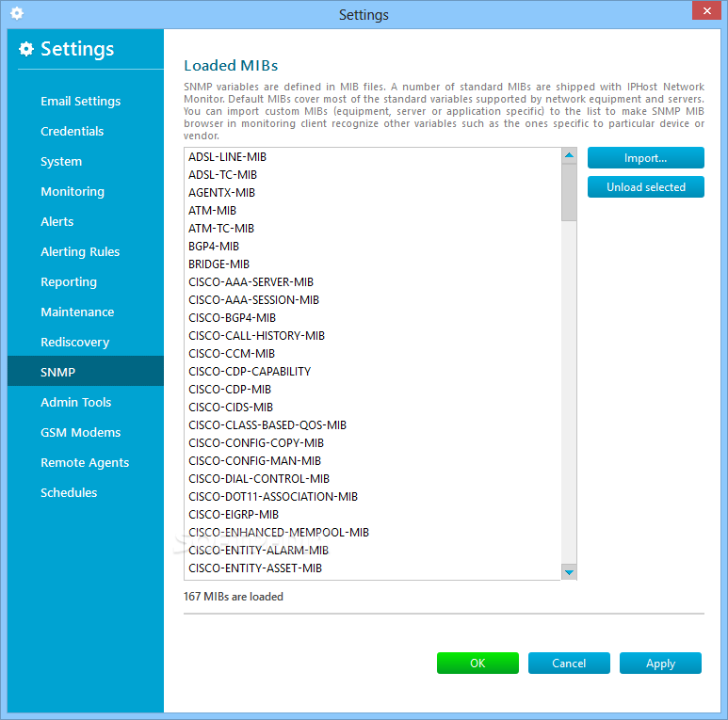The image size is (728, 720).
Task: Select CISCO-CLASS-BASED-QOS-MIB entry
Action: [372, 425]
